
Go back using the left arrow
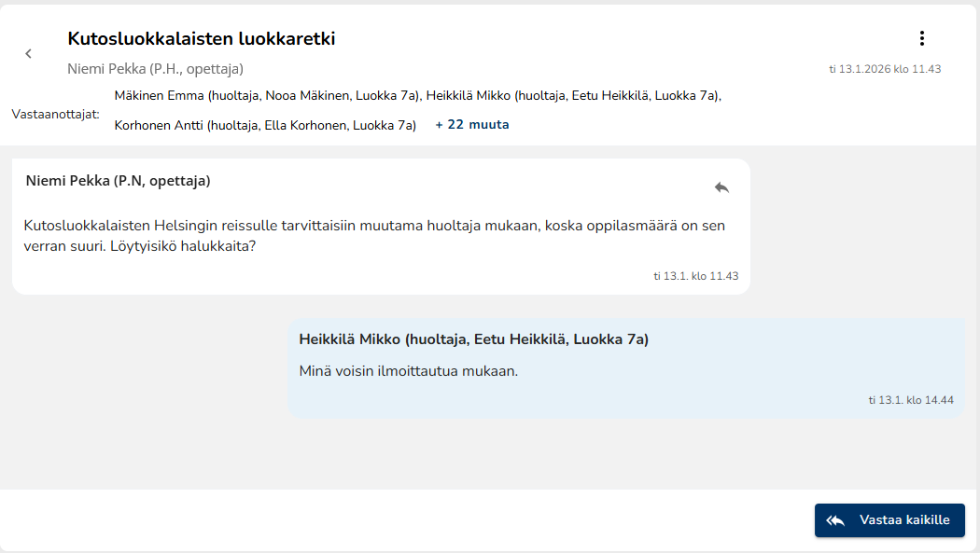point(29,54)
